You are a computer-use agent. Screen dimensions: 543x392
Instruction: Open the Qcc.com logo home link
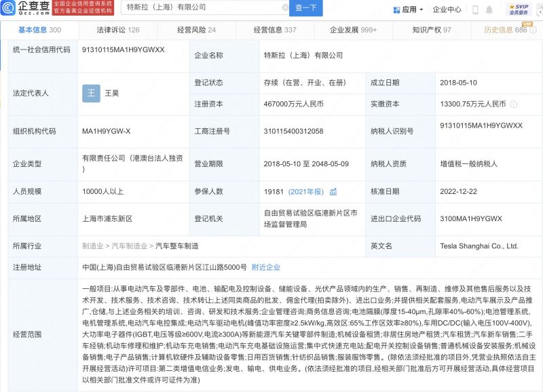pyautogui.click(x=26, y=7)
